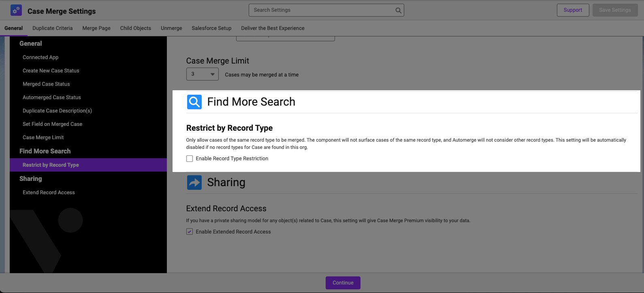Go to Merged Case Status in sidebar
644x293 pixels.
tap(46, 84)
